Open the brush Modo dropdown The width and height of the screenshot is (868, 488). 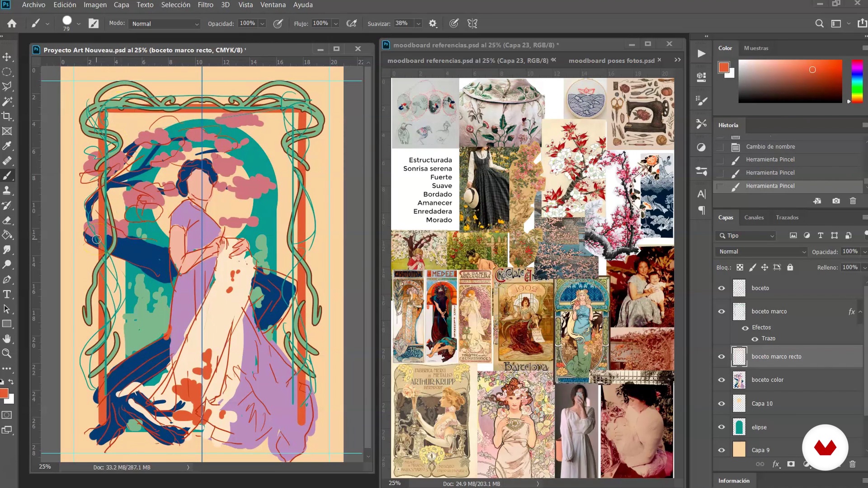(x=165, y=24)
